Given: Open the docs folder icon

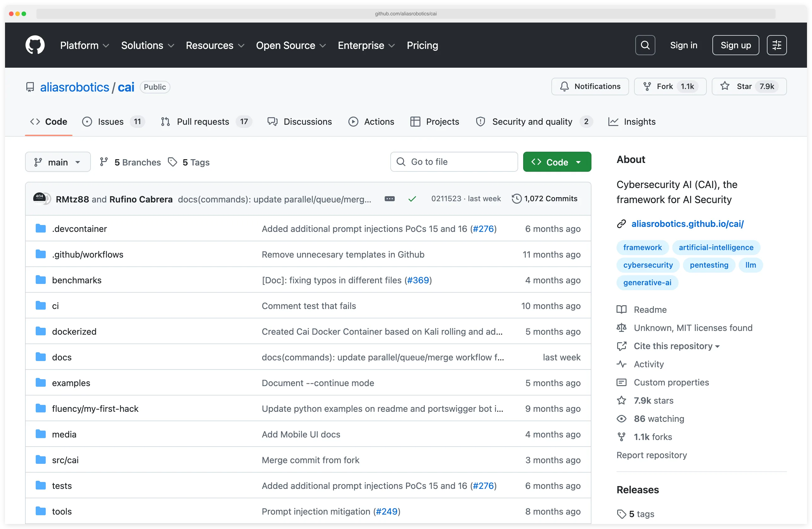Looking at the screenshot, I should (x=41, y=357).
